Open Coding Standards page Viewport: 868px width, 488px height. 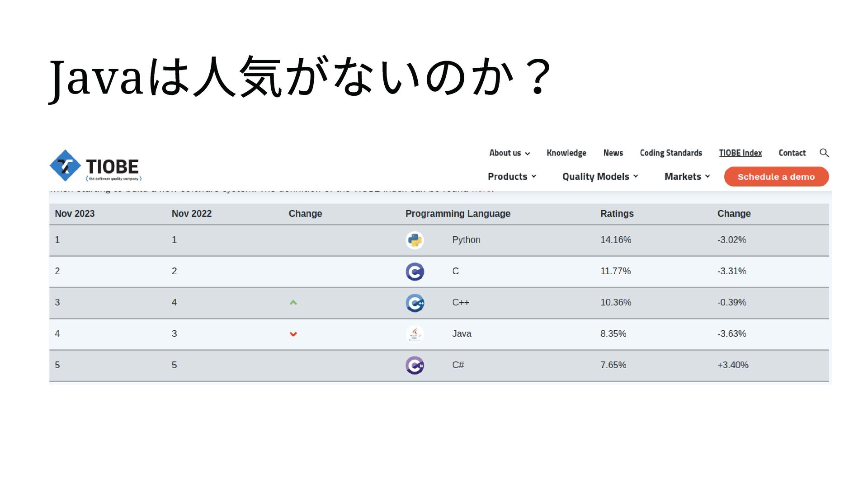(671, 153)
